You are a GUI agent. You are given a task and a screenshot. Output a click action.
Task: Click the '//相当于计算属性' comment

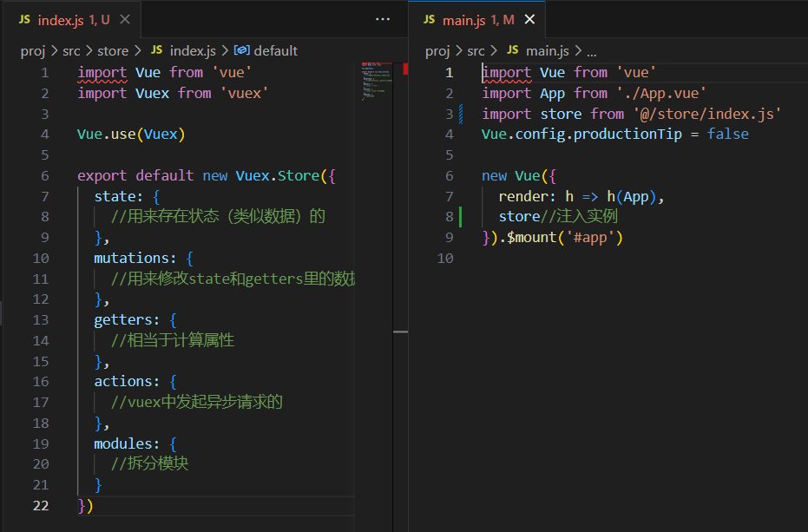[173, 340]
